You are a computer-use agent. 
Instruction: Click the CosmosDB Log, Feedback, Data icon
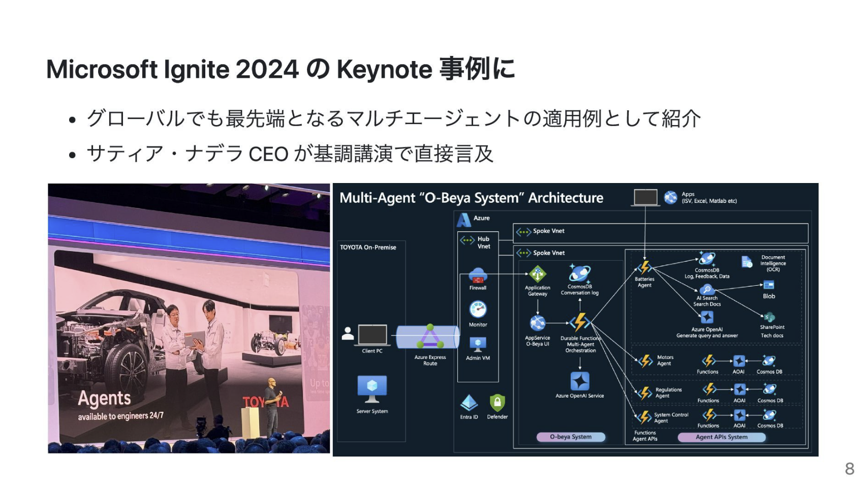(x=707, y=259)
